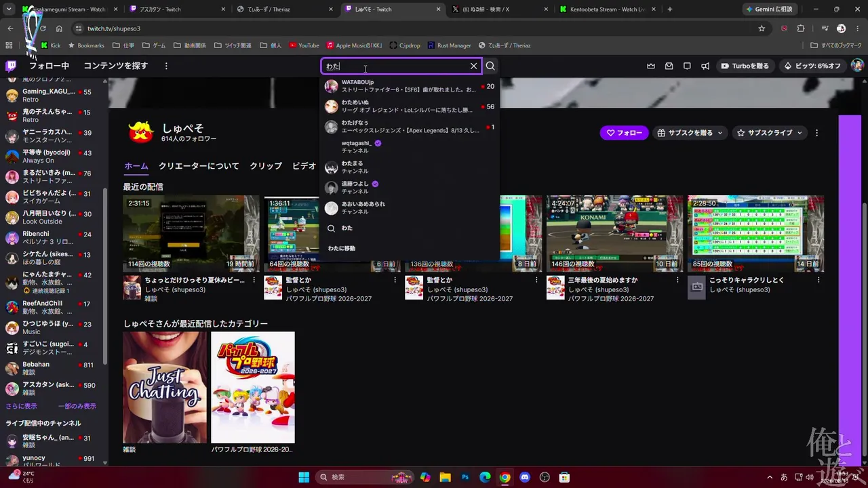
Task: Open the パワフルプロ野球 2026-2027 category cover
Action: point(253,387)
